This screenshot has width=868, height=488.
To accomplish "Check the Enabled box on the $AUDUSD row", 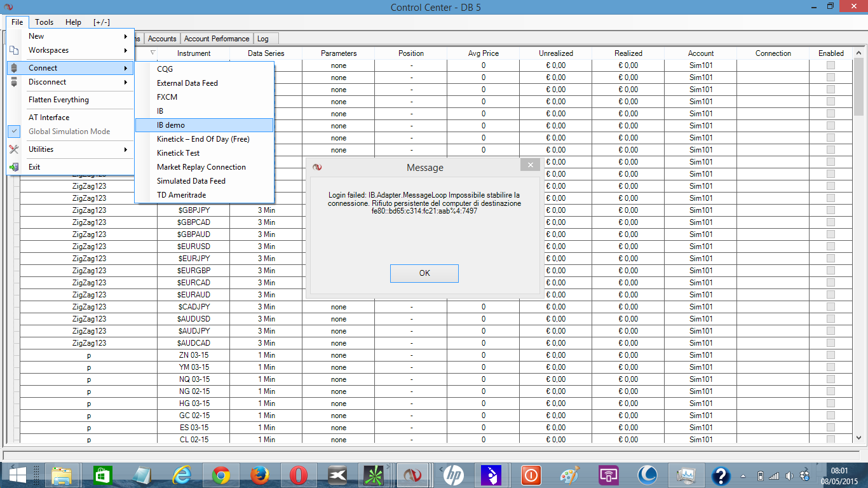I will 831,319.
